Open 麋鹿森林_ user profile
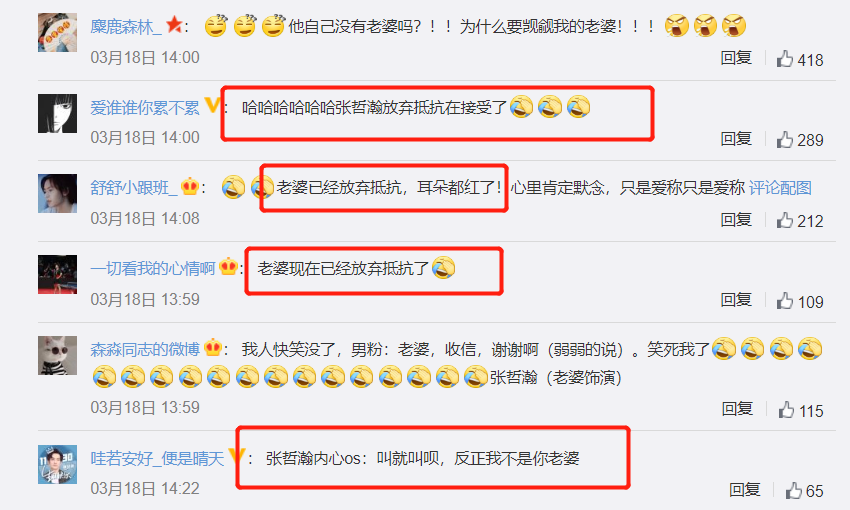850x510 pixels. (126, 26)
